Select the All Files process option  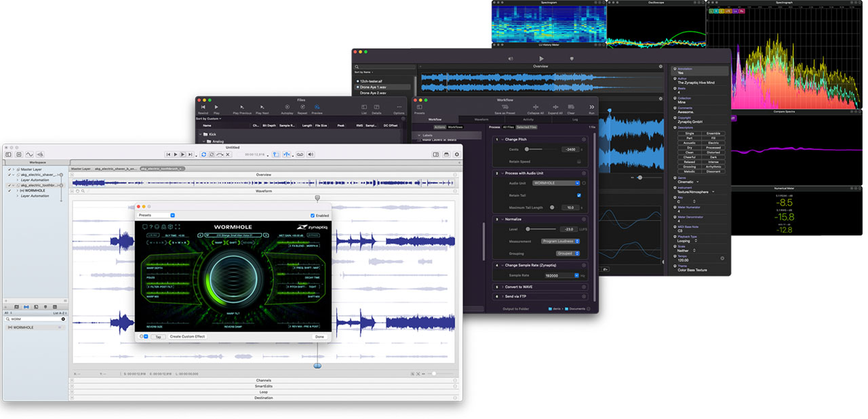(508, 127)
